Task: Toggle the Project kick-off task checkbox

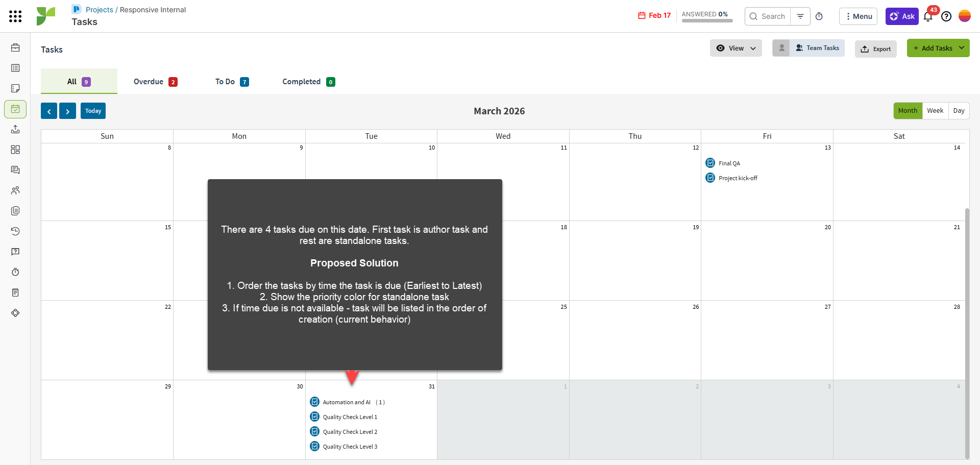Action: click(x=710, y=178)
